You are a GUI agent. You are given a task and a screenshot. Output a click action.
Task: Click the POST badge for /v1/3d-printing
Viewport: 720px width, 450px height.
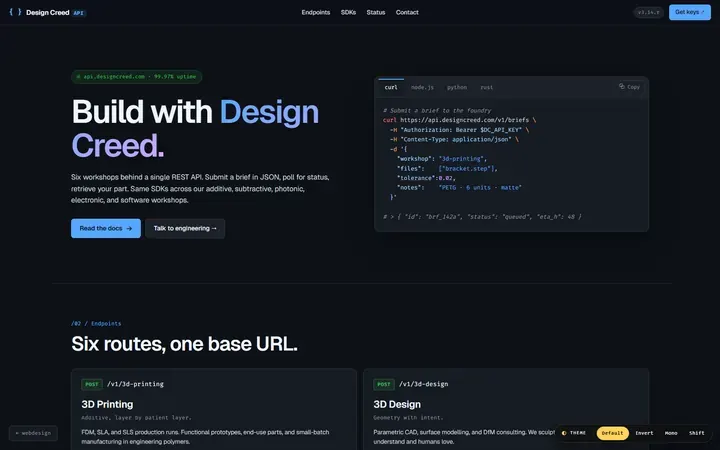pos(92,384)
